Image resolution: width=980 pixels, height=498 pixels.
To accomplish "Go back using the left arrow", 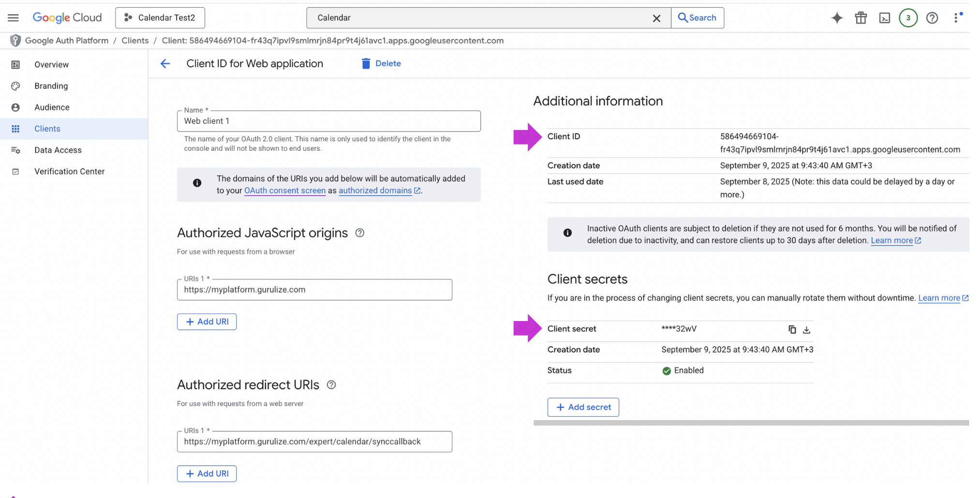I will [165, 64].
